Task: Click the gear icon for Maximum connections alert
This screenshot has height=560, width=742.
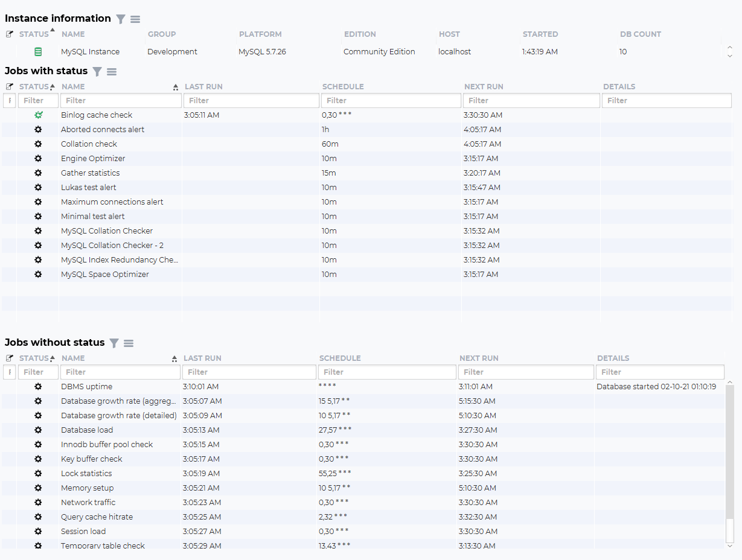Action: coord(38,202)
